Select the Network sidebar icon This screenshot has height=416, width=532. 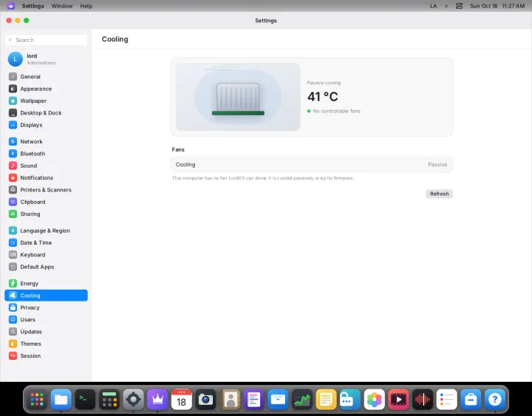13,141
